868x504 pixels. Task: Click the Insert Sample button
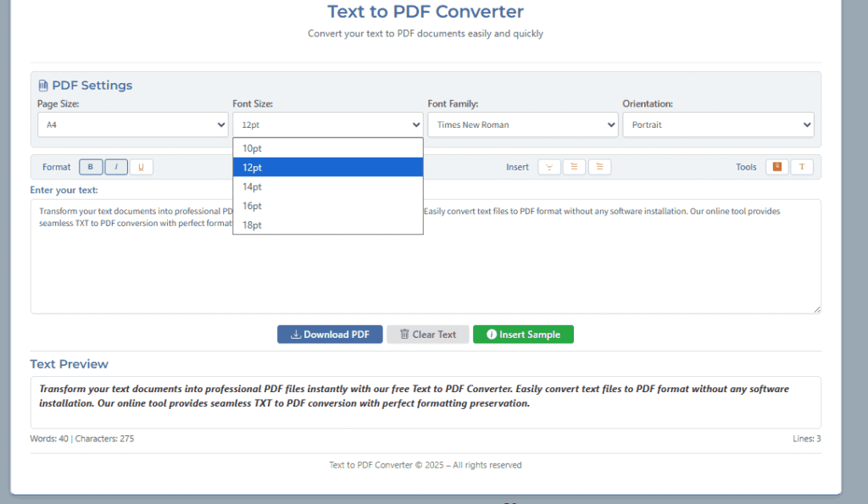[523, 334]
